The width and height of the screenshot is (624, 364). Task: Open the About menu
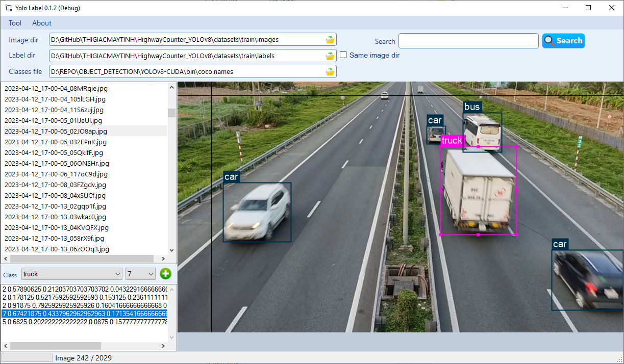[x=41, y=23]
